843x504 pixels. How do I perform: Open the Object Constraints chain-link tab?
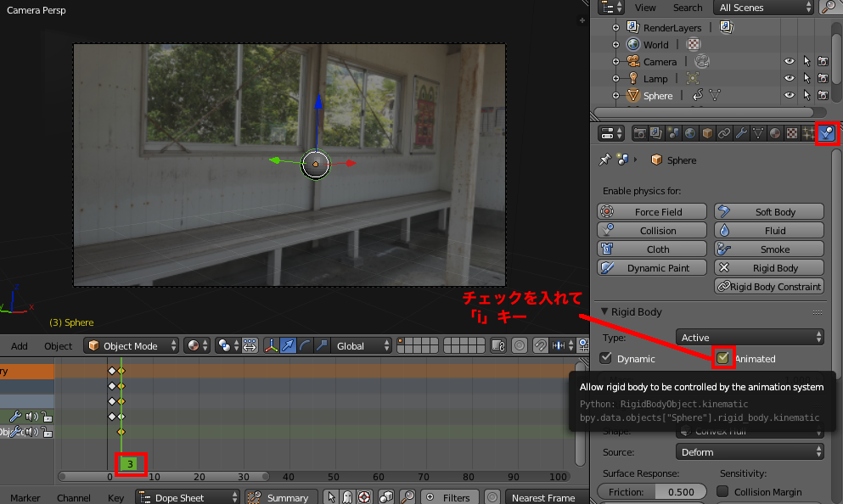[724, 133]
